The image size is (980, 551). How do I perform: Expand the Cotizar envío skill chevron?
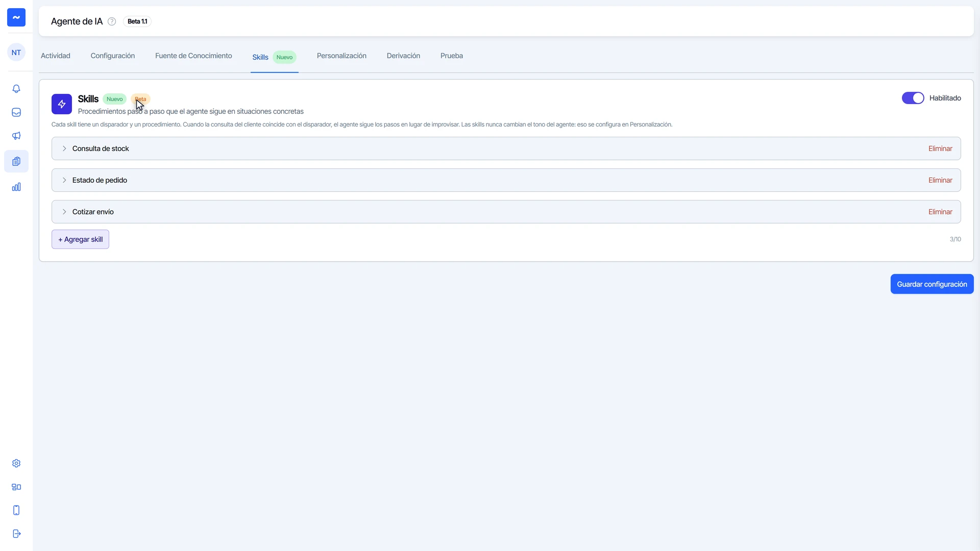pyautogui.click(x=64, y=212)
